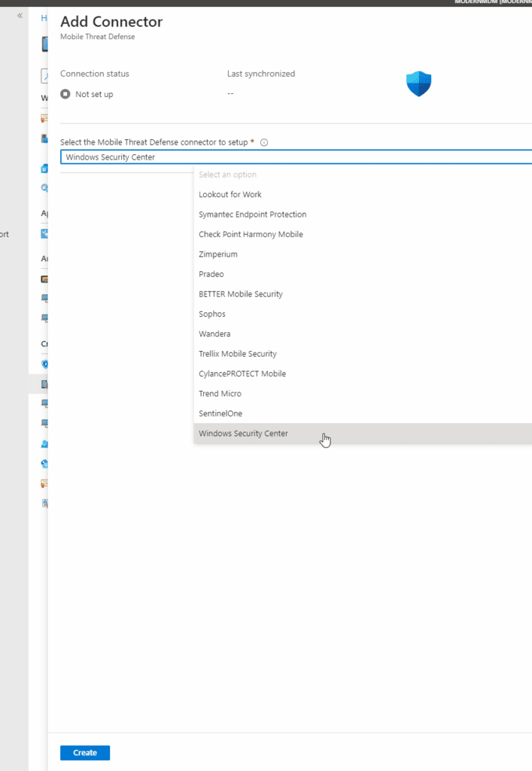Select BETTER Mobile Security option
The image size is (532, 771).
coord(241,294)
